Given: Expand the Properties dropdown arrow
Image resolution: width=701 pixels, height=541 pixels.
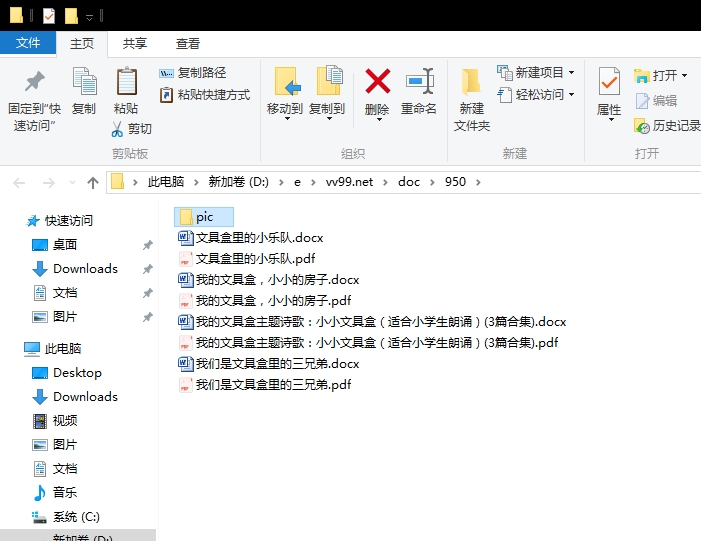Looking at the screenshot, I should (x=611, y=119).
